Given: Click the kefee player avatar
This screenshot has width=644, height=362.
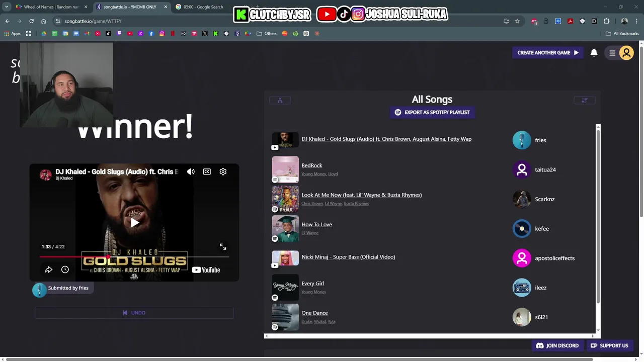Looking at the screenshot, I should click(x=522, y=229).
